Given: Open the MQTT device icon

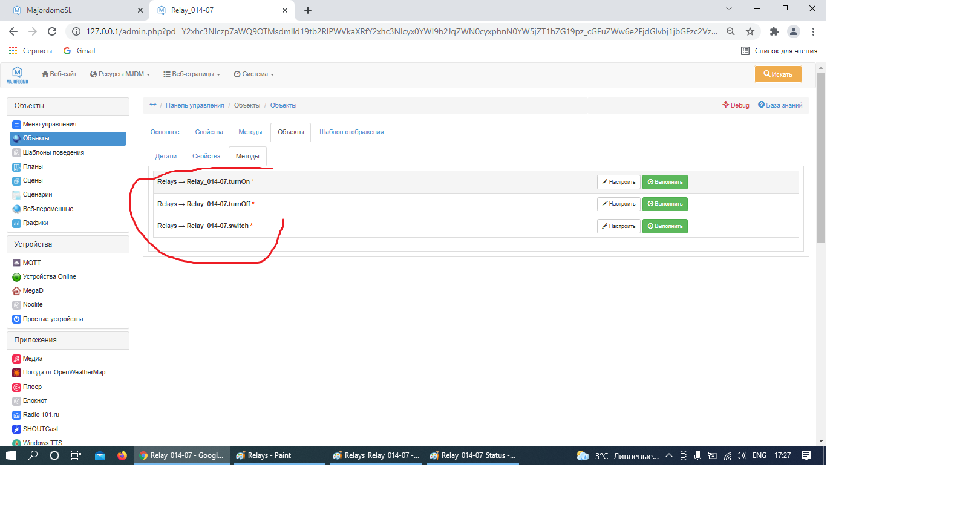Looking at the screenshot, I should [16, 263].
